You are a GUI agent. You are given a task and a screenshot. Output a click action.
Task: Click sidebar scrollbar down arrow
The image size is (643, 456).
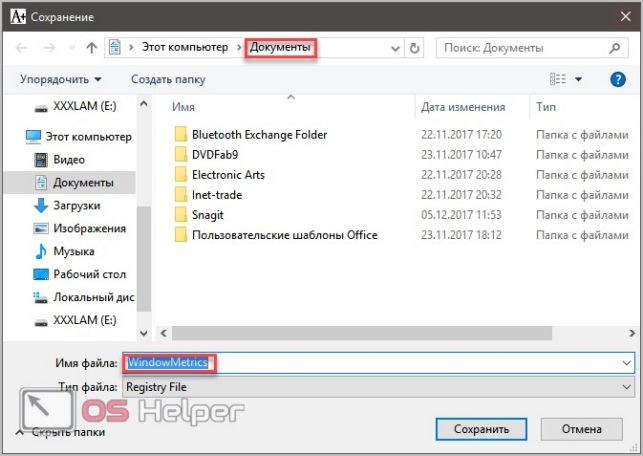coord(144,333)
